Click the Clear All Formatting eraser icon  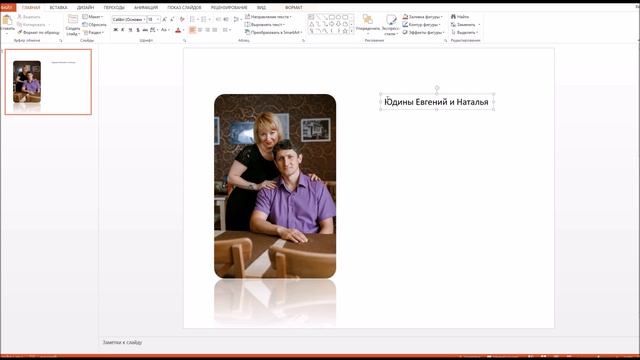pos(182,19)
